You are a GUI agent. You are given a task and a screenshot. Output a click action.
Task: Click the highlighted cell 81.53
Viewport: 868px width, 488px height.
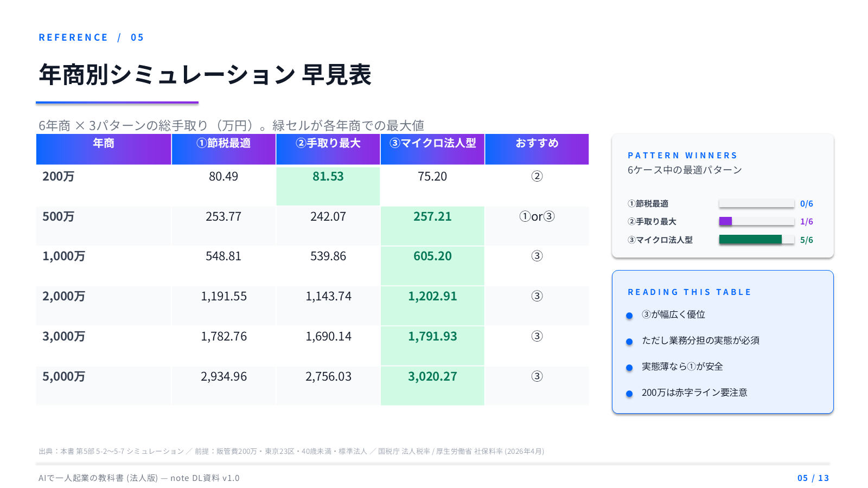click(x=328, y=186)
